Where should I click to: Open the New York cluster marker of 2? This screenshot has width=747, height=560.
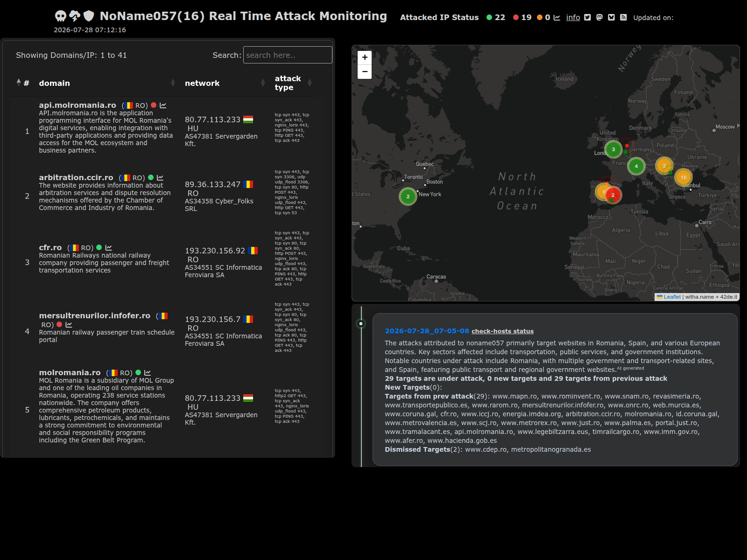click(408, 196)
